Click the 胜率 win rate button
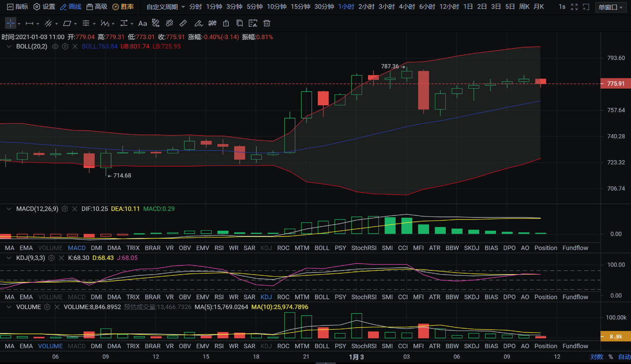The image size is (631, 364). (123, 7)
